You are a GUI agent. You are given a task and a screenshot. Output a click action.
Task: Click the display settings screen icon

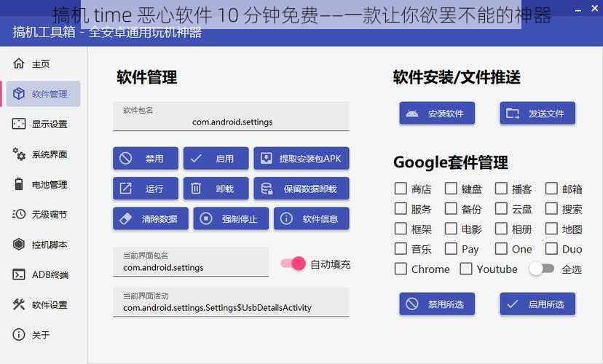point(18,124)
